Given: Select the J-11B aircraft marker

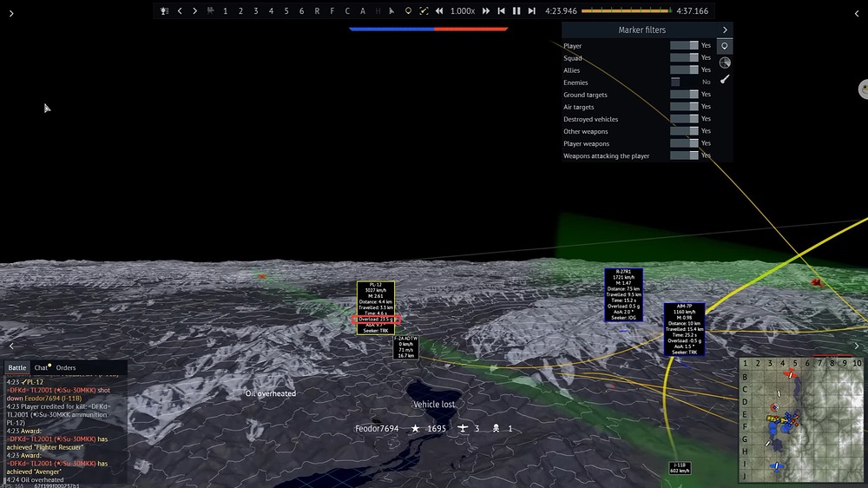Looking at the screenshot, I should pyautogui.click(x=680, y=467).
